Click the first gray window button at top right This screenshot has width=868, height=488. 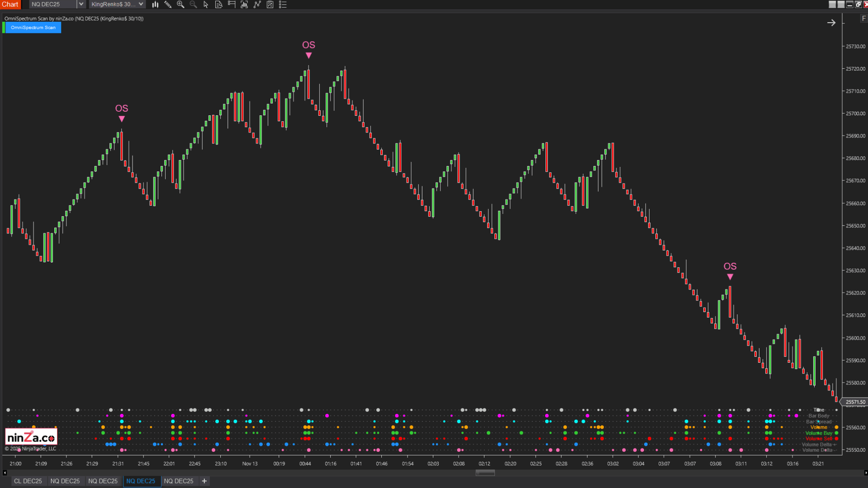832,5
